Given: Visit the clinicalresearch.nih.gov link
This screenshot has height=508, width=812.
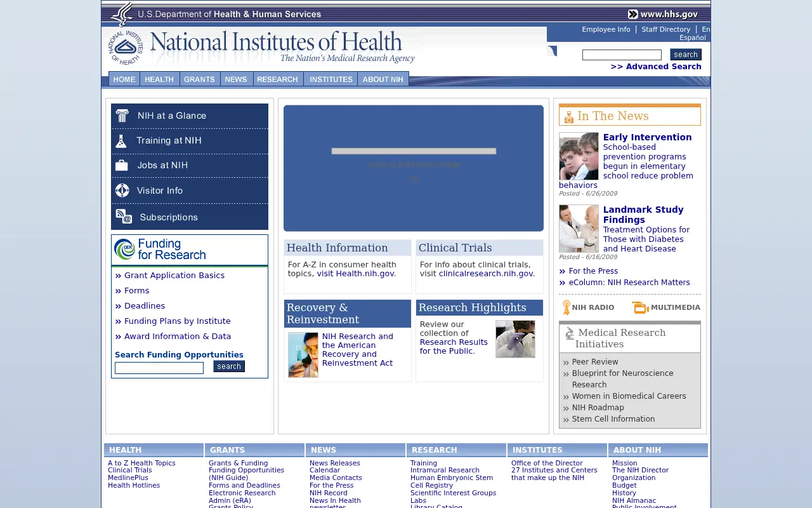Looking at the screenshot, I should coord(486,274).
